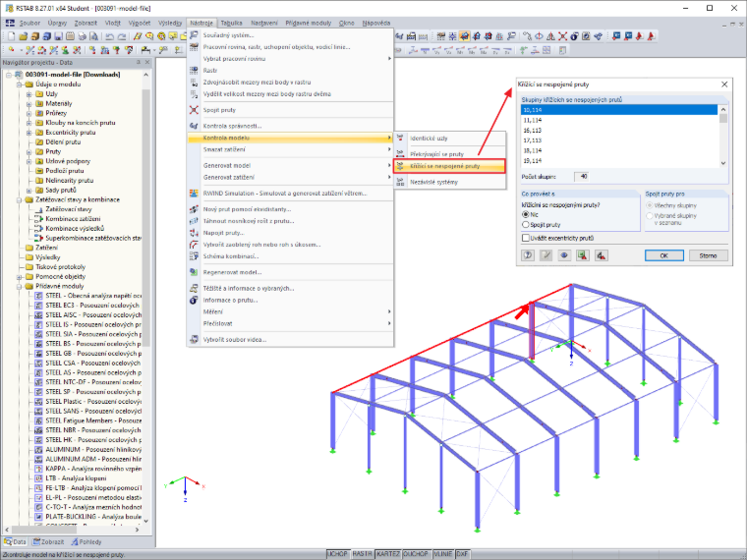This screenshot has width=747, height=560.
Task: Select Vybrané skupiny v seznamu radio option
Action: pyautogui.click(x=650, y=216)
